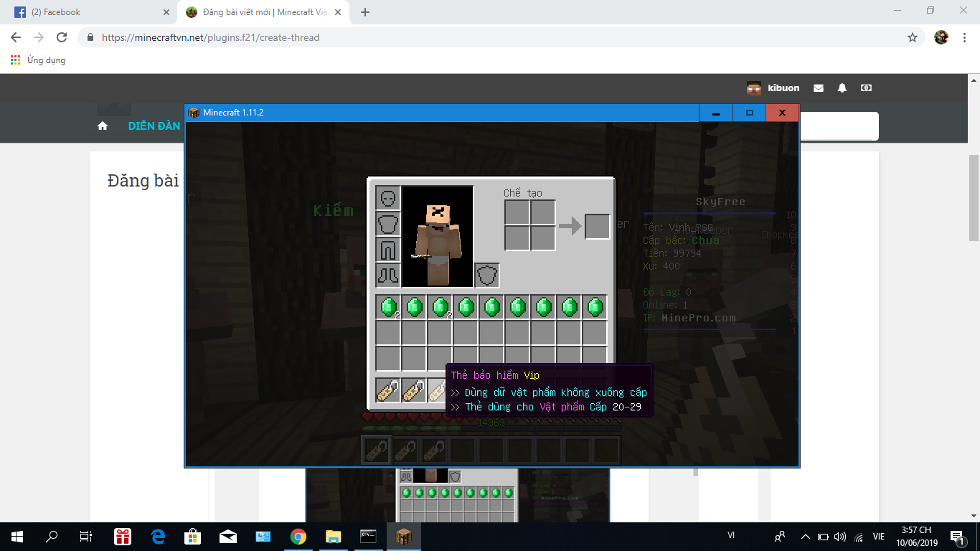Image resolution: width=980 pixels, height=551 pixels.
Task: Bookmark this page with the star icon
Action: (913, 37)
